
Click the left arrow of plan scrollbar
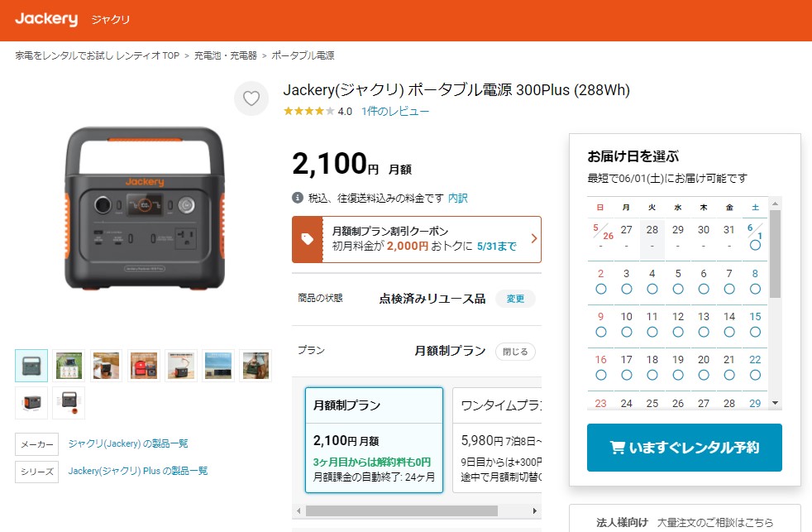pyautogui.click(x=299, y=510)
